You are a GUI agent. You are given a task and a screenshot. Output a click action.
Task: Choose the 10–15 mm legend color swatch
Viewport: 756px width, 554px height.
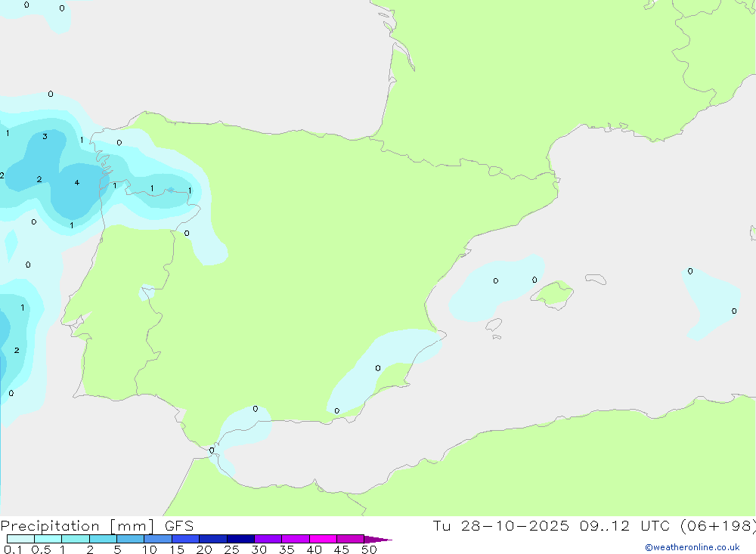158,539
